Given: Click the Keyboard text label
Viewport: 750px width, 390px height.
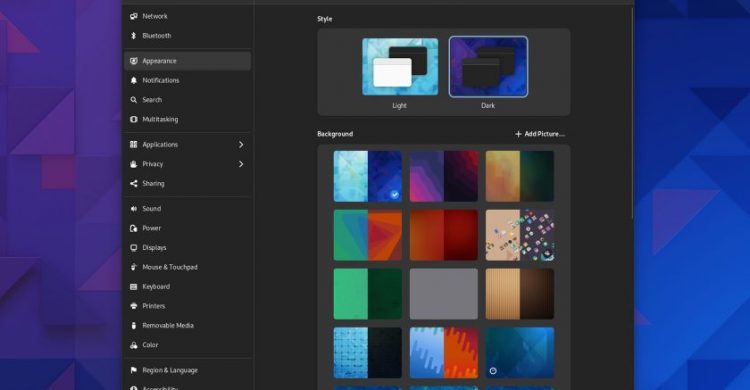Looking at the screenshot, I should 156,287.
